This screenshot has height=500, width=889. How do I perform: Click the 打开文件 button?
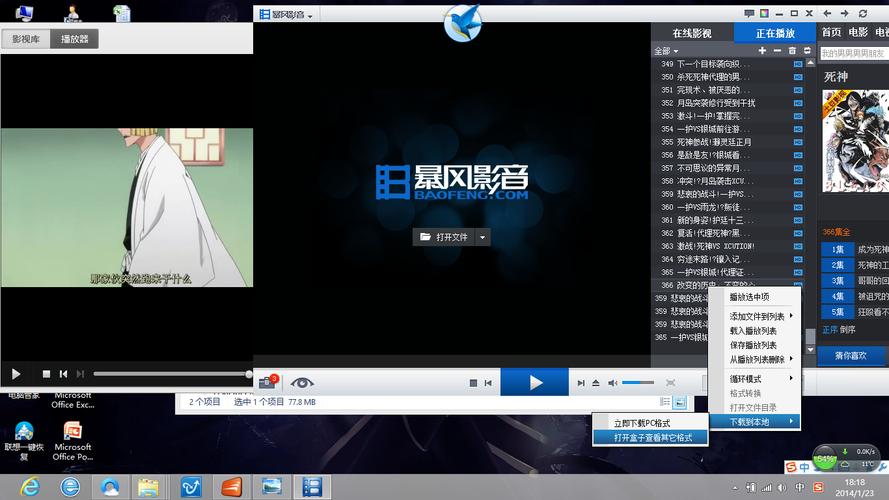[x=444, y=237]
